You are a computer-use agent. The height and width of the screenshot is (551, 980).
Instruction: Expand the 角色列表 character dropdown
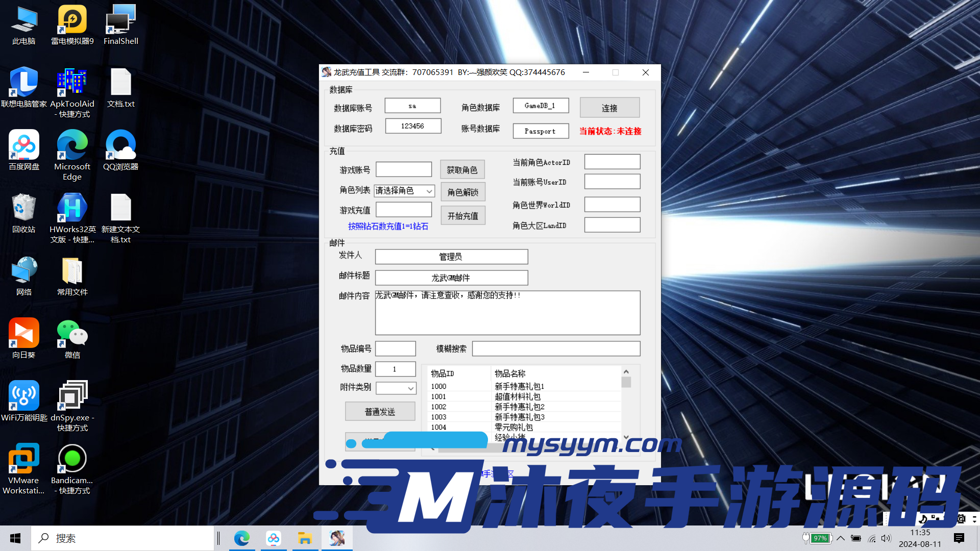pyautogui.click(x=429, y=191)
